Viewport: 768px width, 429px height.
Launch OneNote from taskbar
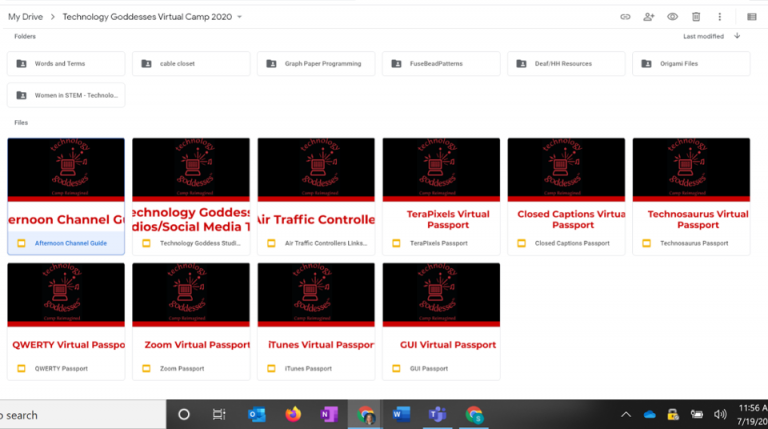(329, 415)
